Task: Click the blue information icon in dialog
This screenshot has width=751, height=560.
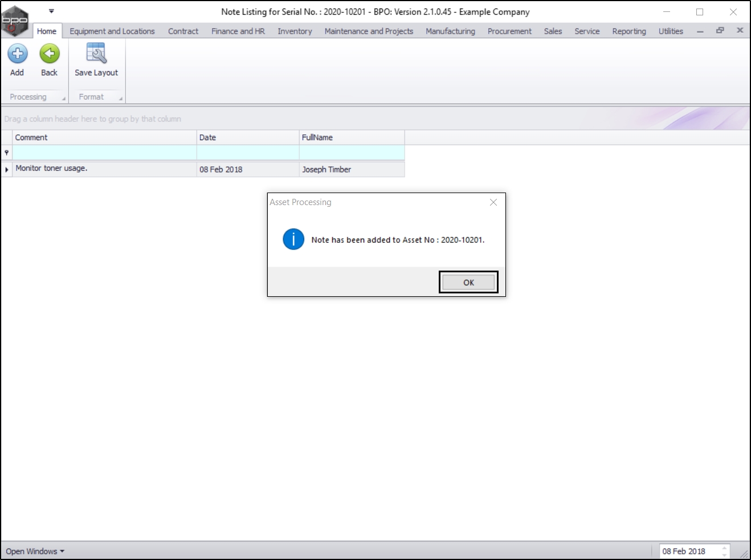Action: tap(293, 239)
